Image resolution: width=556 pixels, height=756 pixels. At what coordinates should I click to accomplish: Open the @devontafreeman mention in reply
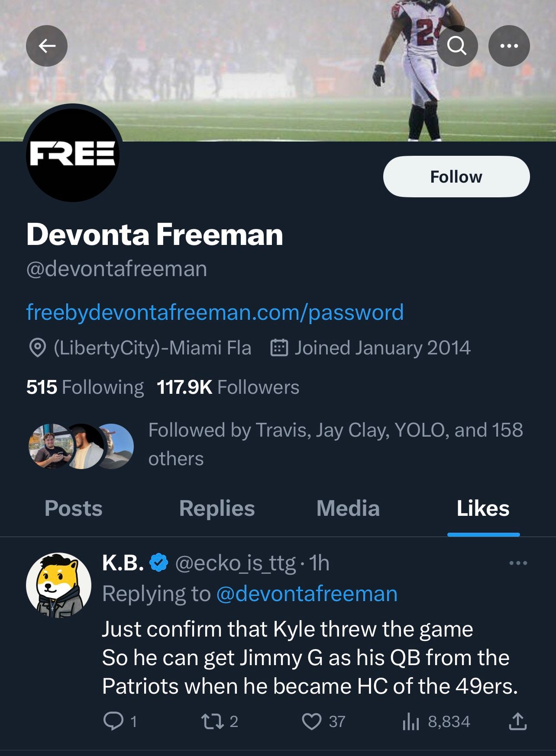pyautogui.click(x=307, y=594)
